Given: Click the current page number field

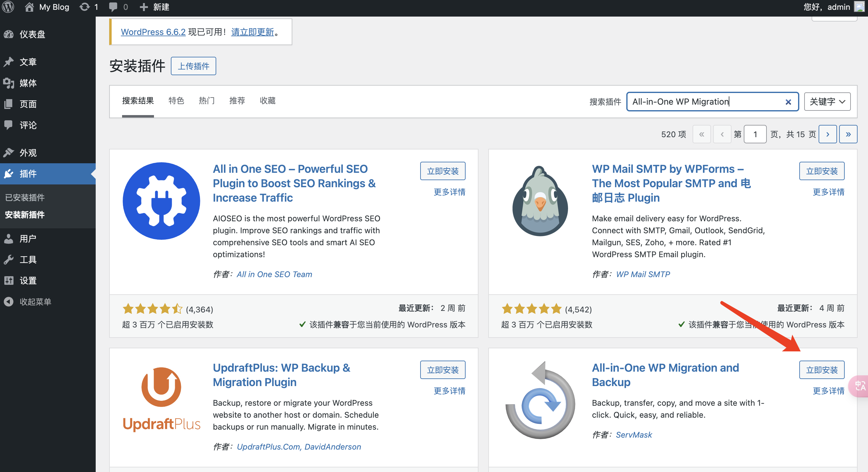Looking at the screenshot, I should click(x=755, y=134).
